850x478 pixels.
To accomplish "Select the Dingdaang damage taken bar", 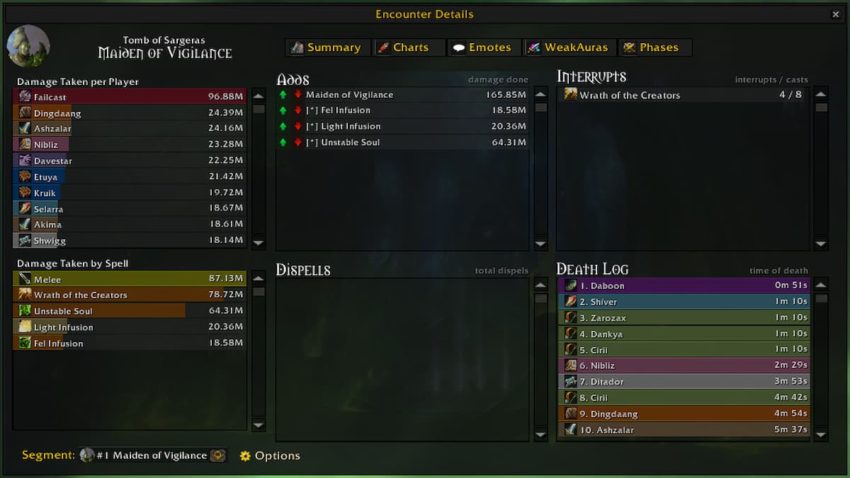I will [x=129, y=113].
